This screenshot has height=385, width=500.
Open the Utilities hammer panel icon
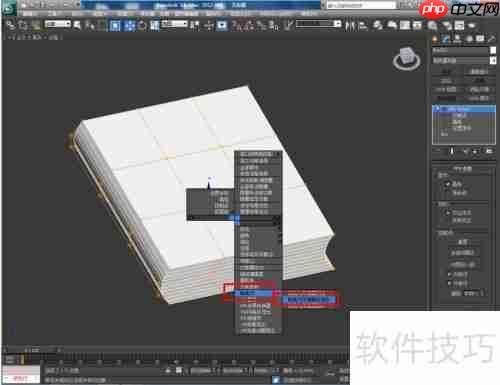click(x=491, y=39)
